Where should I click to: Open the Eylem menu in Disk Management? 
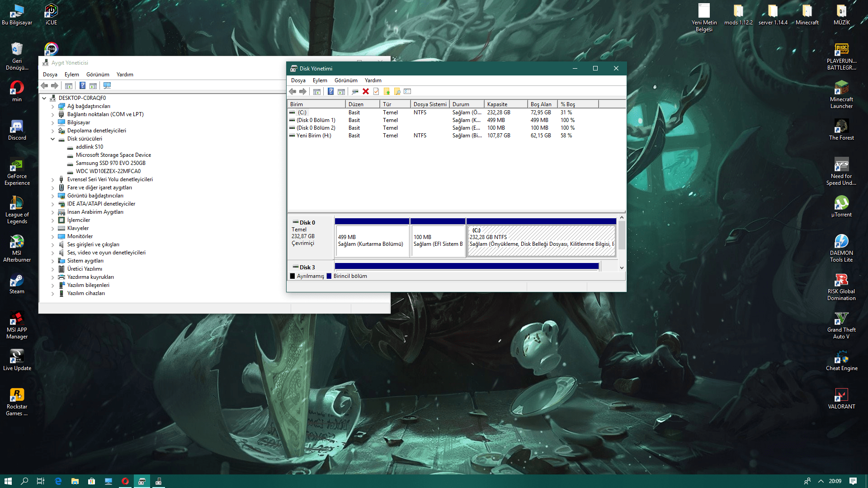coord(320,80)
